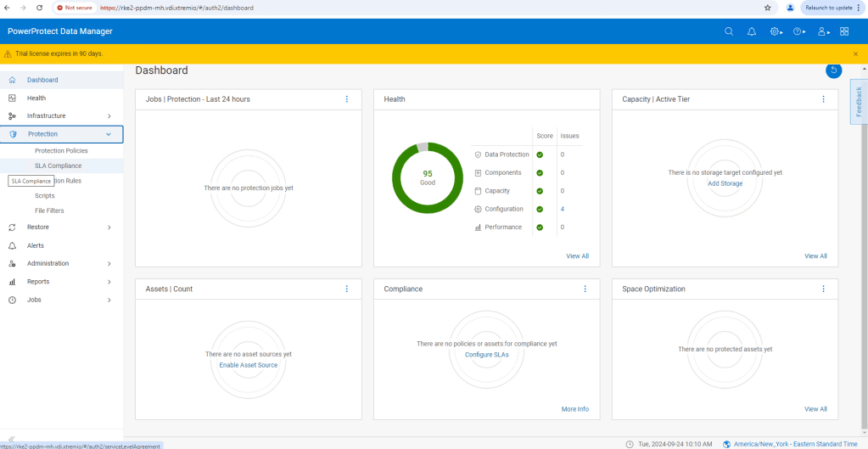Dismiss the trial license warning banner
Screen dimensions: 868x449
(854, 53)
